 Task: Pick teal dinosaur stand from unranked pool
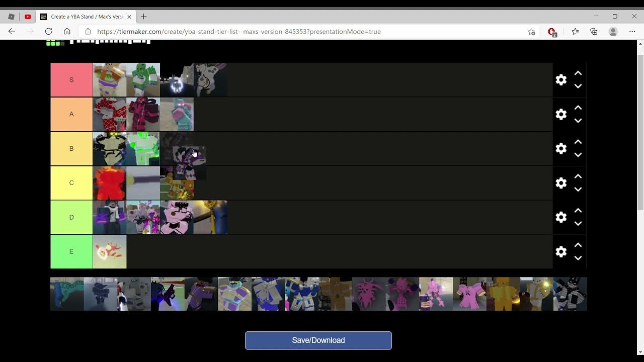[67, 294]
